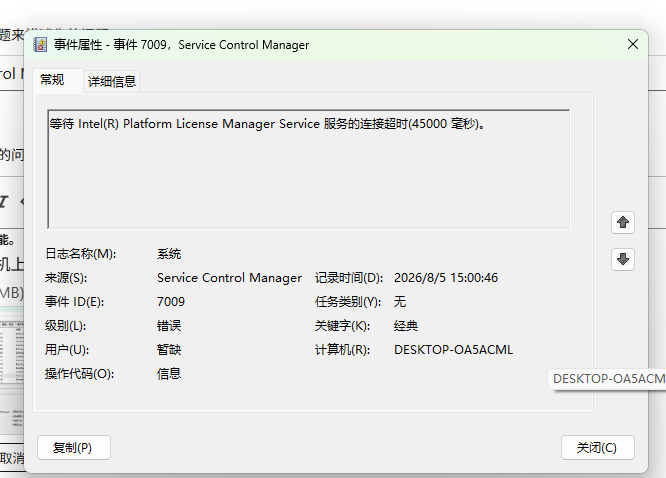Click the task category value 无

(400, 302)
